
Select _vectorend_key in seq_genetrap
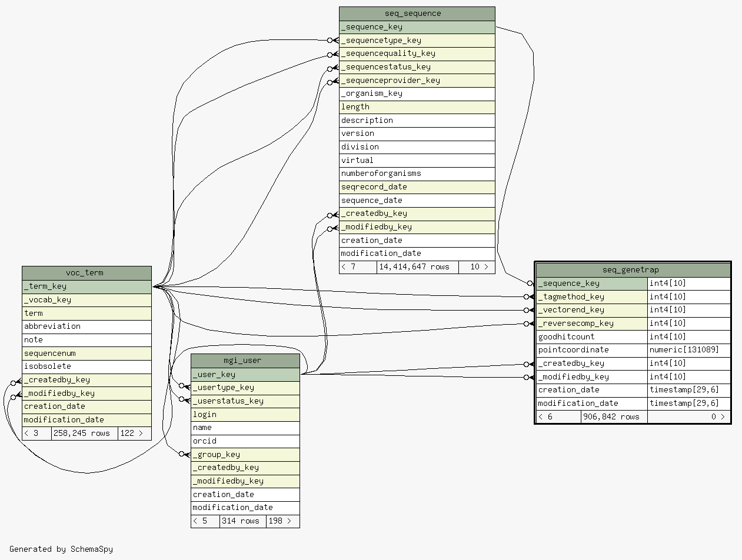592,310
